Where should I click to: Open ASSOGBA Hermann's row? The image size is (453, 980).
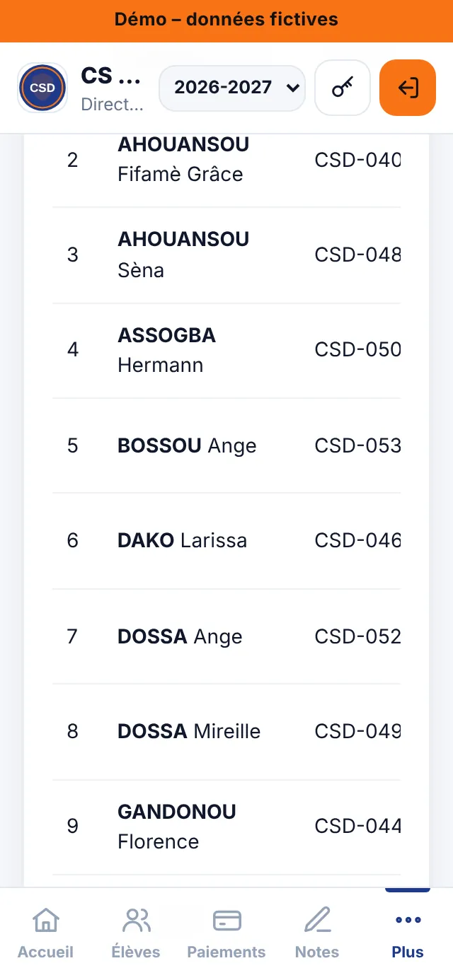coord(226,351)
